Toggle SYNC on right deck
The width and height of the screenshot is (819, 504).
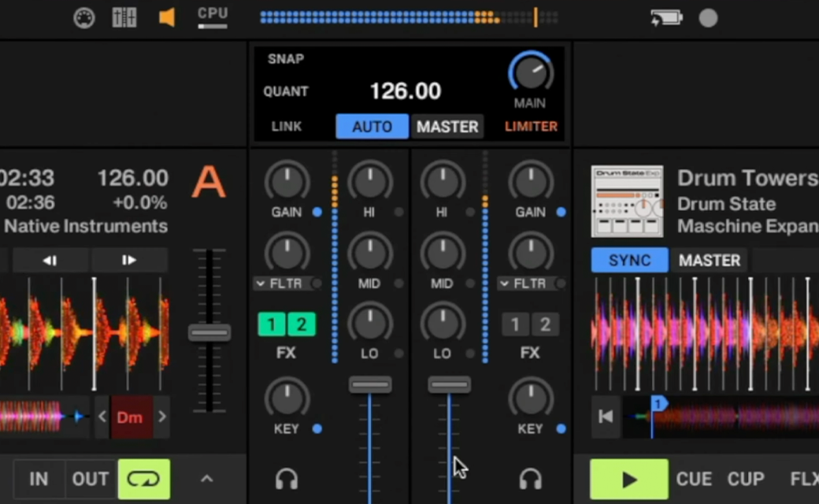pyautogui.click(x=629, y=260)
